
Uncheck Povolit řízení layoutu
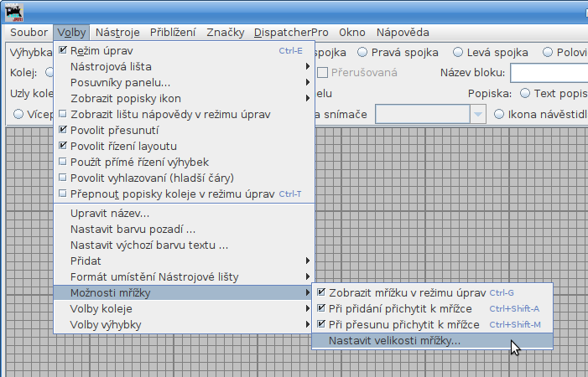[64, 147]
